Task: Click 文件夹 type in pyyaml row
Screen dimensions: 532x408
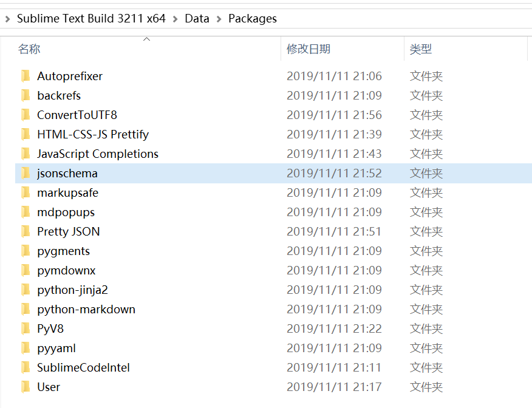Action: tap(426, 348)
